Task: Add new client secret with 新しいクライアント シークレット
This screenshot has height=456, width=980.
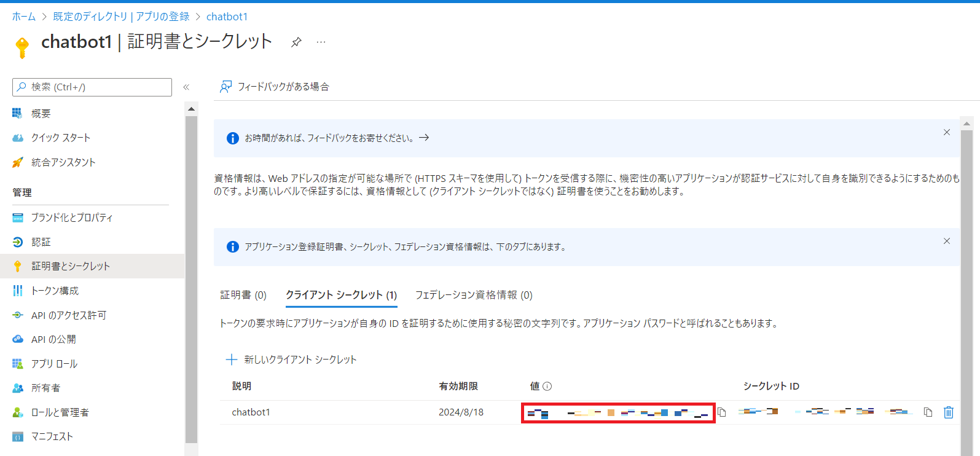Action: pos(292,360)
